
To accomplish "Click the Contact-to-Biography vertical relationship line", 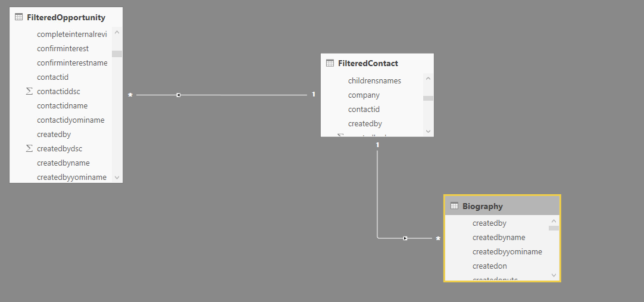I will pyautogui.click(x=377, y=193).
